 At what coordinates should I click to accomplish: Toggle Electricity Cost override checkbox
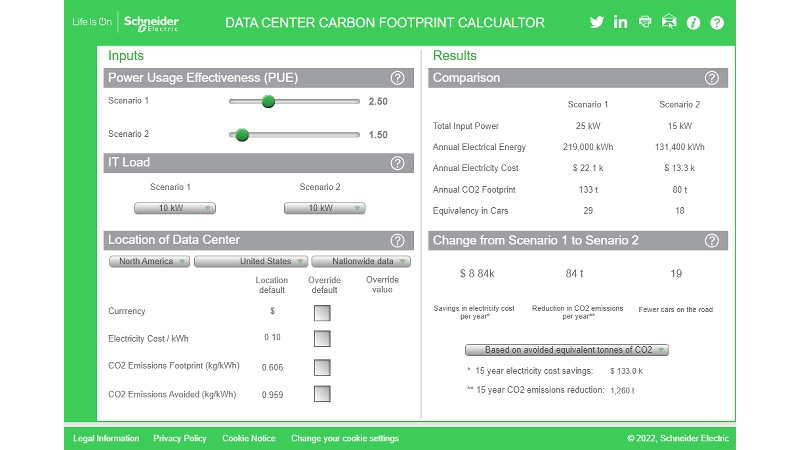click(x=322, y=338)
